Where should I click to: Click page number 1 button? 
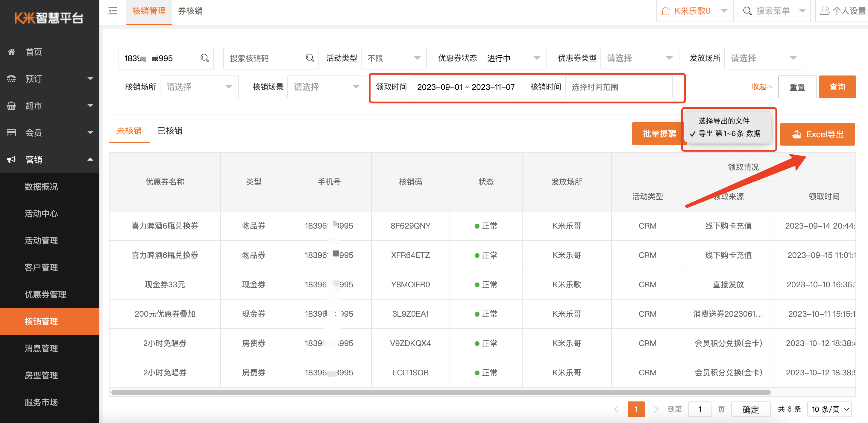point(636,409)
